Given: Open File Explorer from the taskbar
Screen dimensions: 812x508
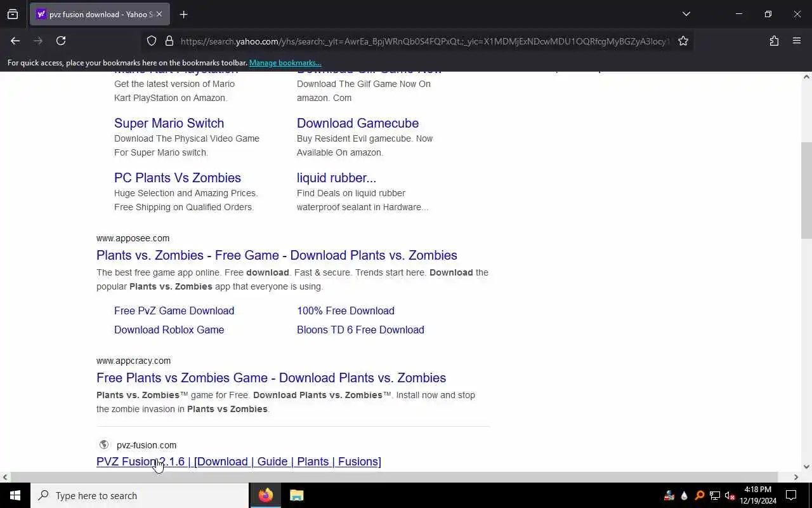Looking at the screenshot, I should point(296,495).
